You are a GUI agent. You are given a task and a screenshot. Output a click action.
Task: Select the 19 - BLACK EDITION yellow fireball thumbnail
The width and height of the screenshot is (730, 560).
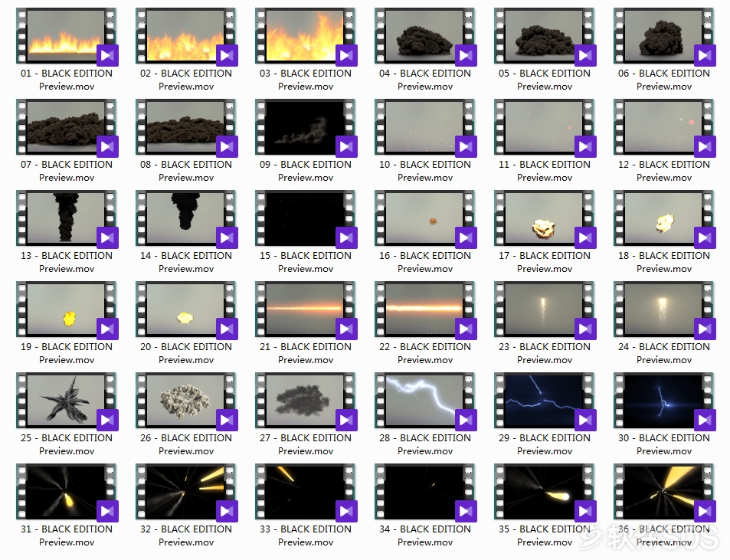click(x=66, y=309)
